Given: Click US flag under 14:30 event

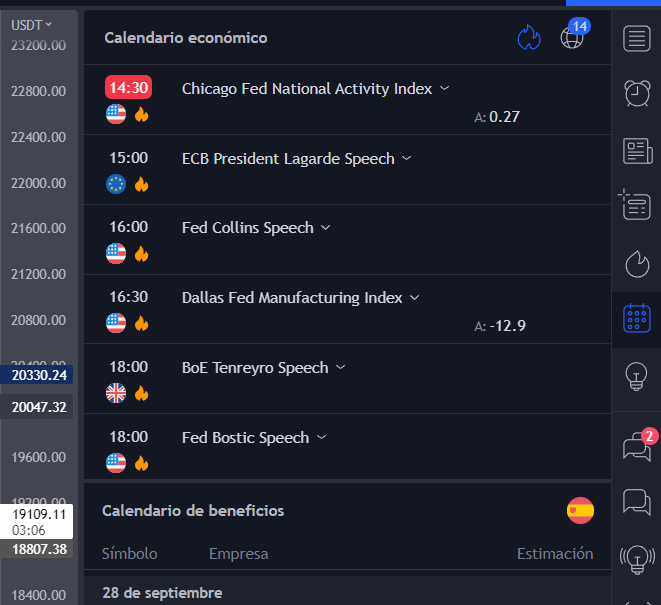Looking at the screenshot, I should [116, 114].
